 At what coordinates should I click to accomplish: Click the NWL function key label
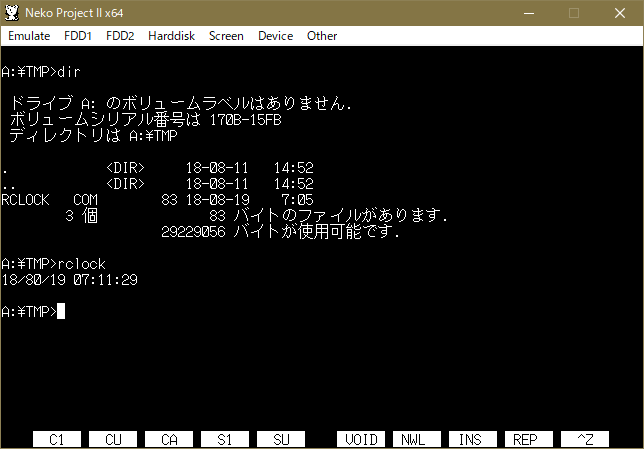pos(417,439)
